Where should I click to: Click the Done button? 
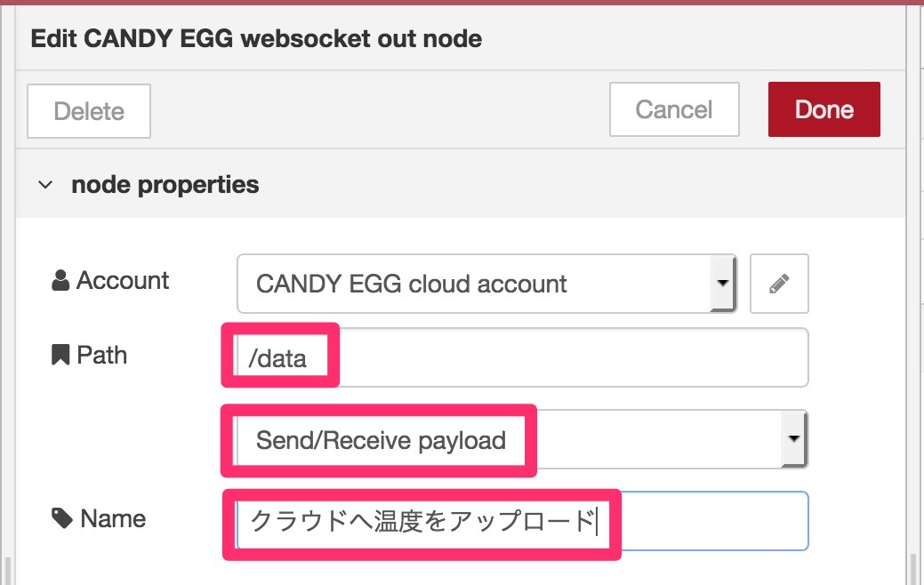pyautogui.click(x=824, y=109)
